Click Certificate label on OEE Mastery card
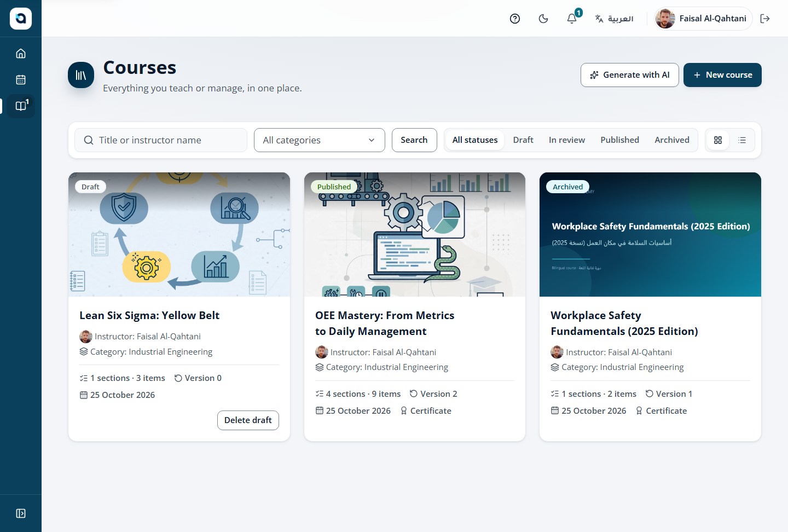Viewport: 788px width, 532px height. (426, 411)
